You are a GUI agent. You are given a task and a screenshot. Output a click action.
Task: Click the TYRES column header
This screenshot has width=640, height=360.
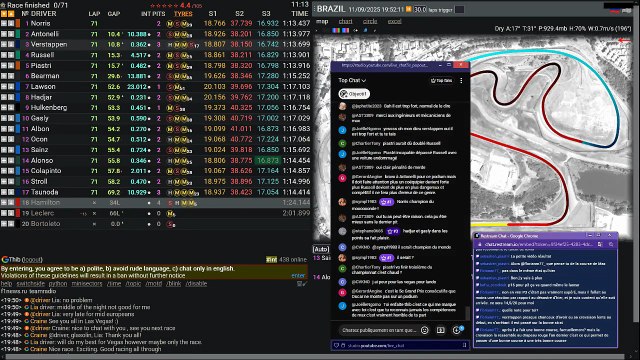(x=183, y=13)
